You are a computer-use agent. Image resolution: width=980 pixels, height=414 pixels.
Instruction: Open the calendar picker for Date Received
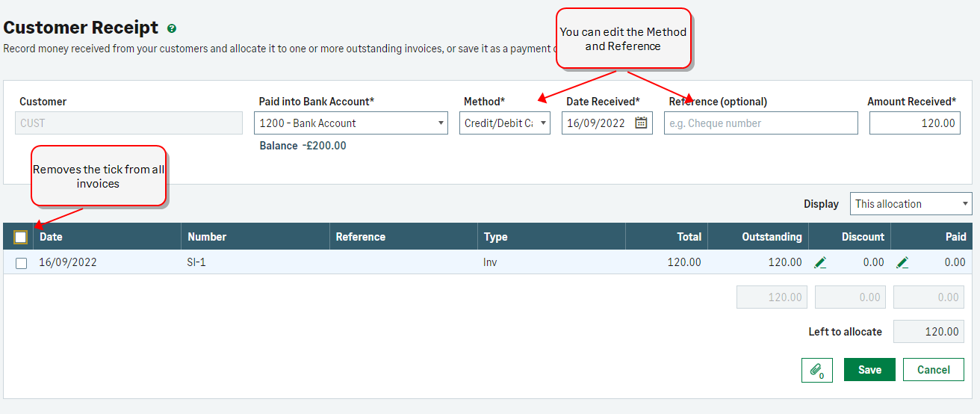pyautogui.click(x=641, y=123)
